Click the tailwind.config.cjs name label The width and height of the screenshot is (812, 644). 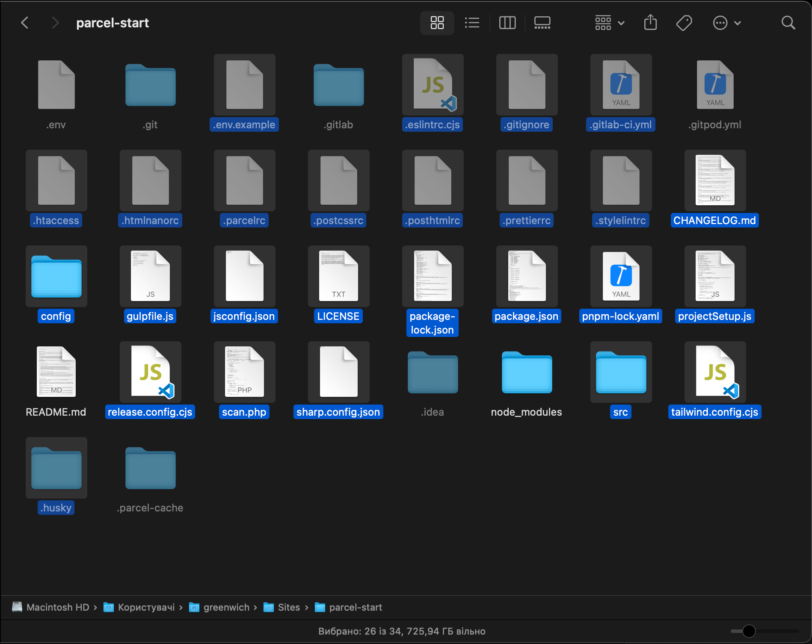(715, 412)
